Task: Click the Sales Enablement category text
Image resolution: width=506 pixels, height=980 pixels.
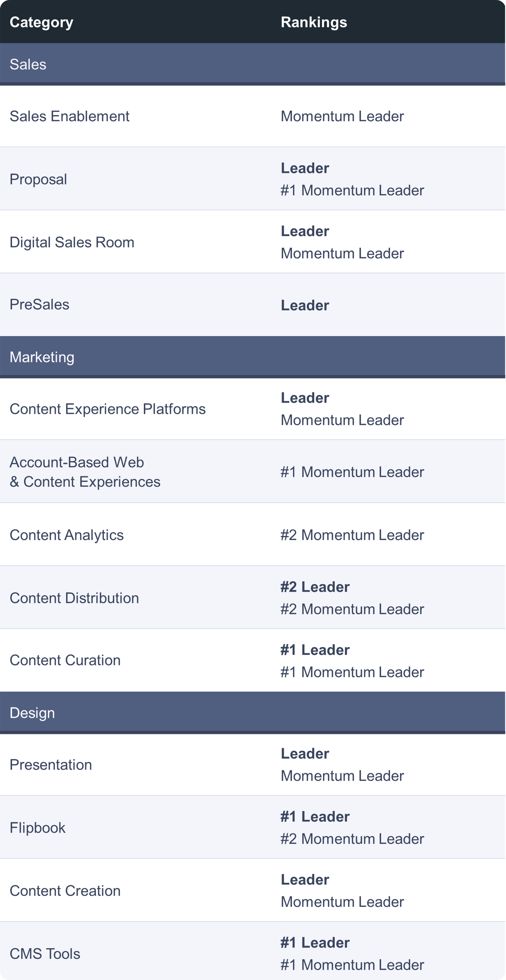Action: click(x=69, y=116)
